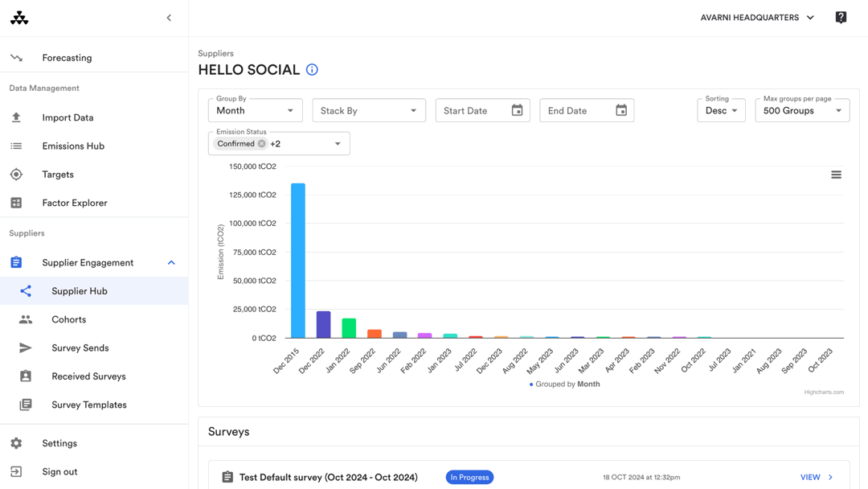Click the blue Dec 2015 bar
This screenshot has width=868, height=489.
(x=298, y=261)
